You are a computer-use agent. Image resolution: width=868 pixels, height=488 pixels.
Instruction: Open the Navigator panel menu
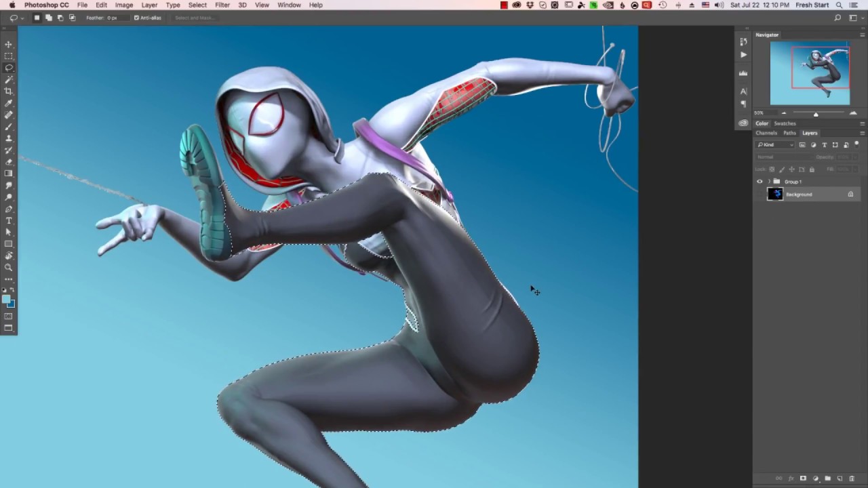pos(863,35)
